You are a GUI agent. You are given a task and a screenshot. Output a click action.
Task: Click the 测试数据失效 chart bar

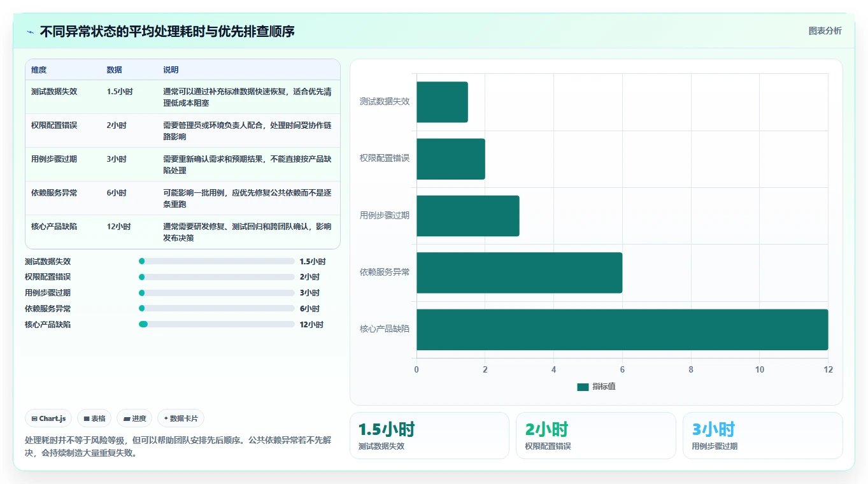pos(442,102)
